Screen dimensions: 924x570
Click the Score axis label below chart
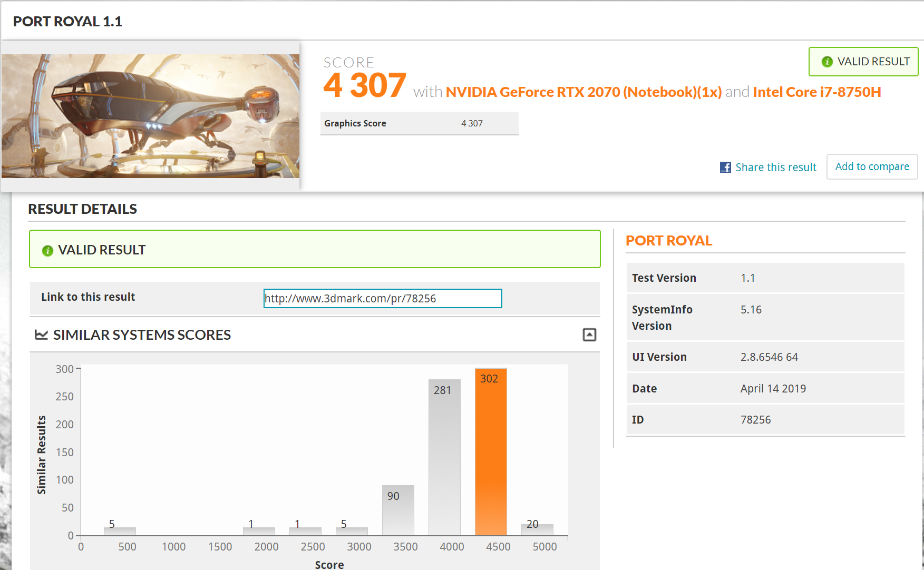tap(329, 565)
